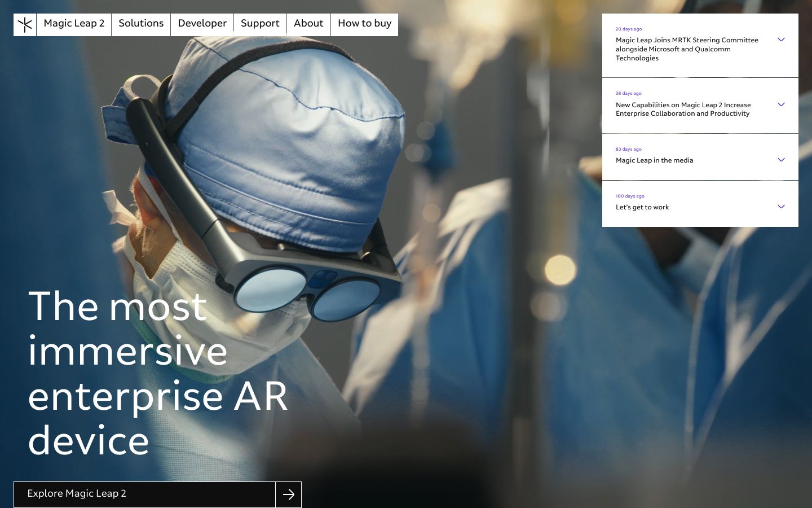
Task: Open the Let's get to work headline
Action: 642,207
